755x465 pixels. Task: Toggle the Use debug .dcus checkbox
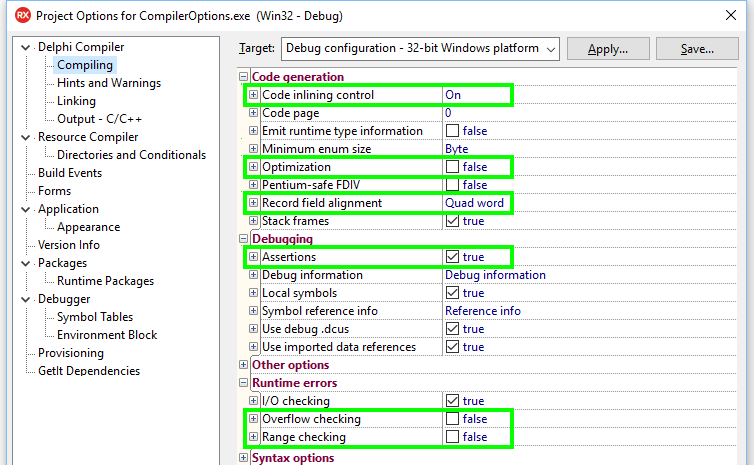[x=452, y=329]
